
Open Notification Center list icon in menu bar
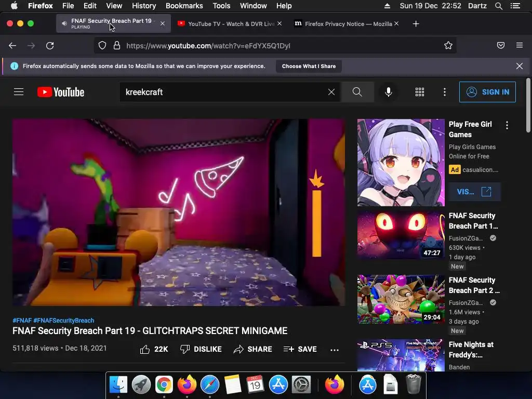coord(515,6)
